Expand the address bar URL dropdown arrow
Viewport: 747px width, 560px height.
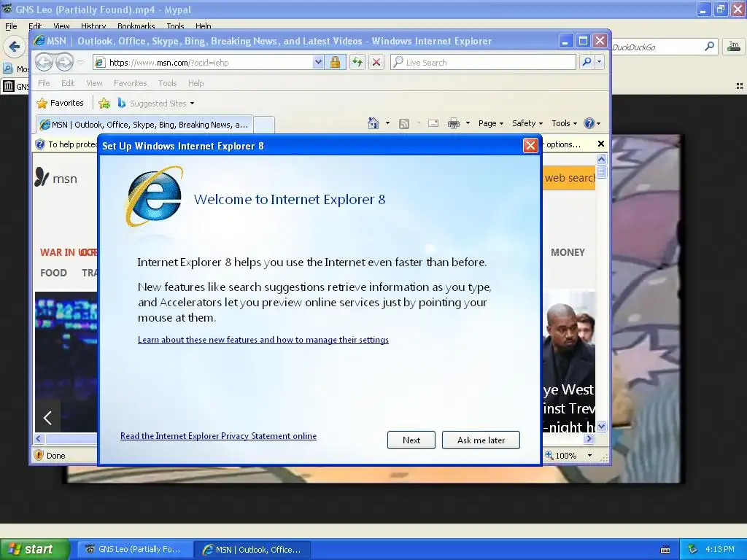pos(318,63)
